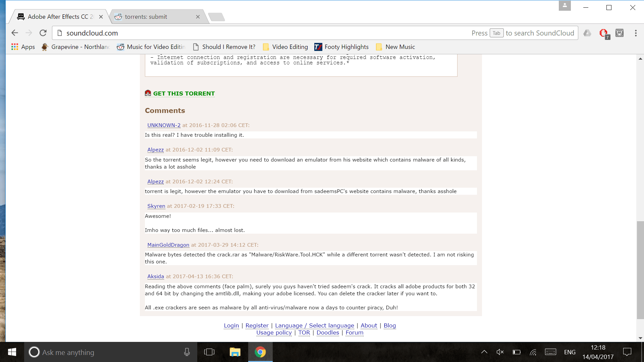Click the browser back arrow
This screenshot has width=644, height=362.
[x=14, y=33]
